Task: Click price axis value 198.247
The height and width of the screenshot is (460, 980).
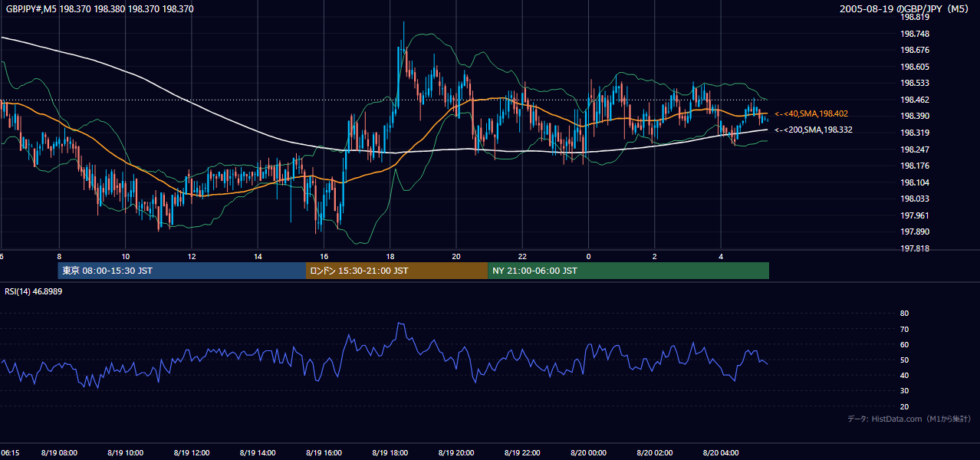Action: [914, 149]
